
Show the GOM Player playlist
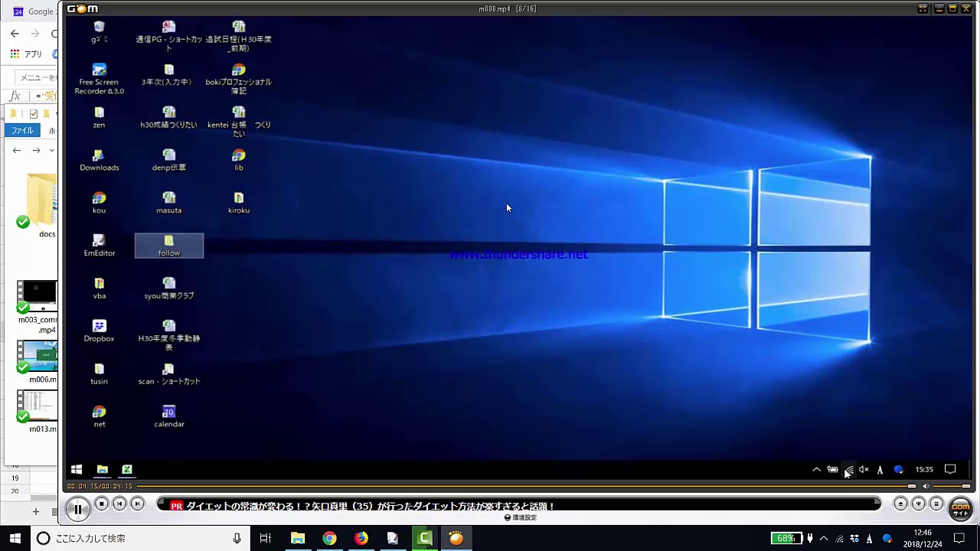coord(936,504)
